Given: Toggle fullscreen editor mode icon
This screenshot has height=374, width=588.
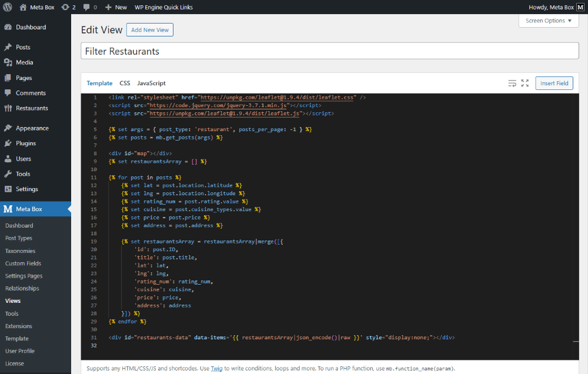Looking at the screenshot, I should pyautogui.click(x=525, y=84).
